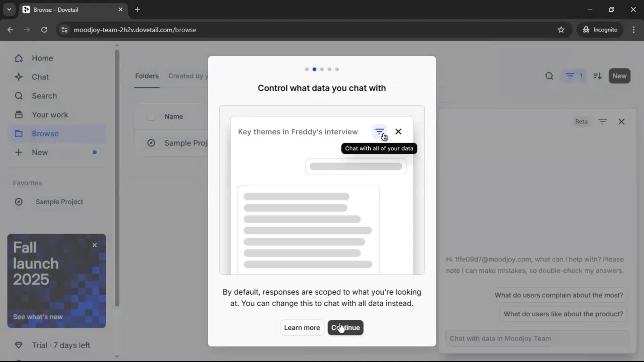
Task: Click the sidebar Search magnifier icon
Action: [19, 96]
